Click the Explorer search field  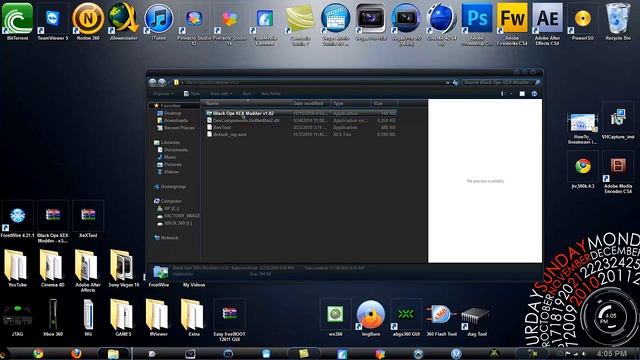pyautogui.click(x=502, y=82)
